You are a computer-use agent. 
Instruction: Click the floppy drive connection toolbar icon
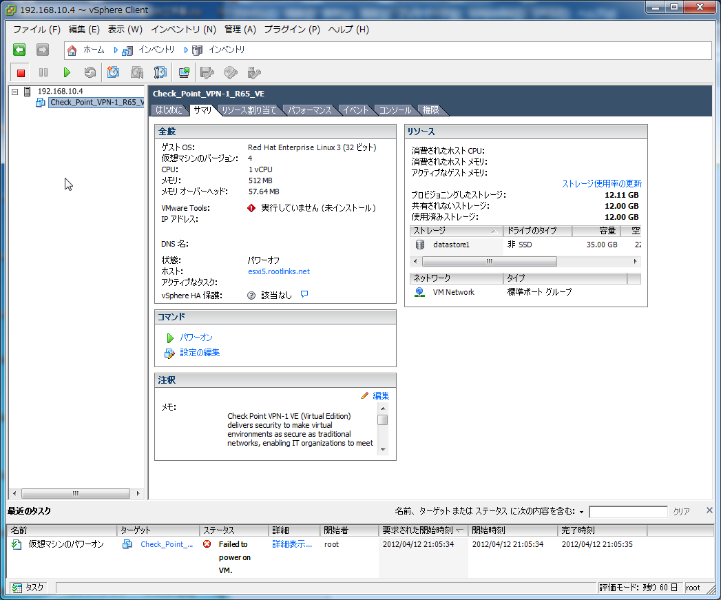pos(207,73)
